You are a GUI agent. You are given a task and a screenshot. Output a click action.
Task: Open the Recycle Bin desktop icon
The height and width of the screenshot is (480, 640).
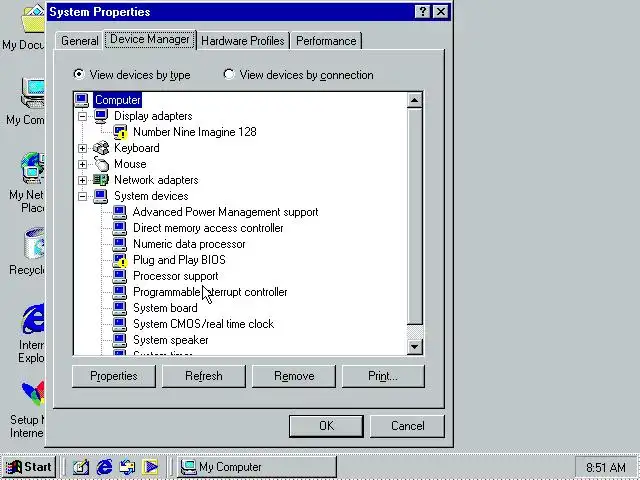pos(34,244)
